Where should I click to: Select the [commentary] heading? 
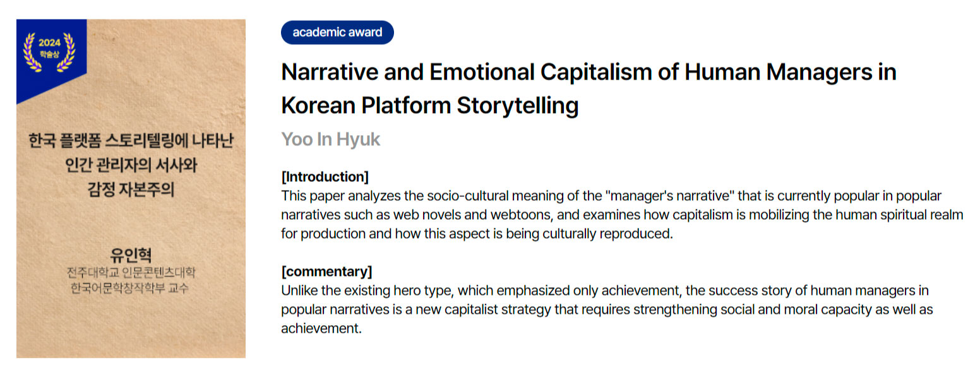(326, 271)
